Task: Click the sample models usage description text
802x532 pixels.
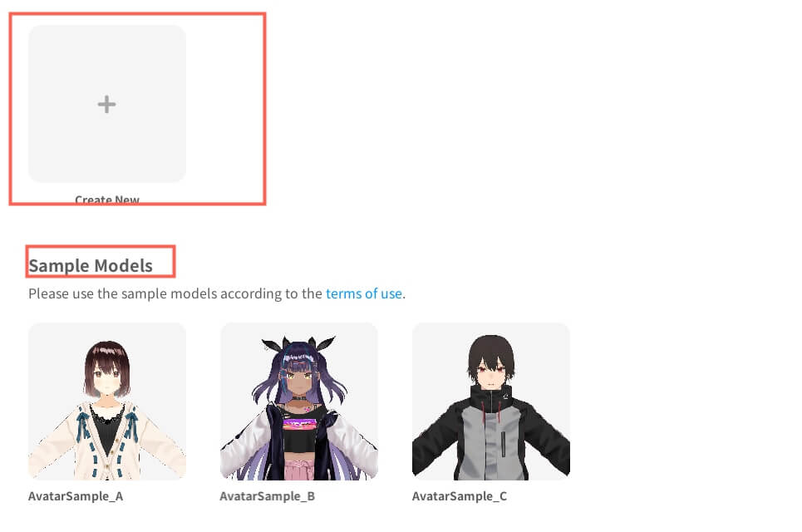Action: pyautogui.click(x=217, y=293)
